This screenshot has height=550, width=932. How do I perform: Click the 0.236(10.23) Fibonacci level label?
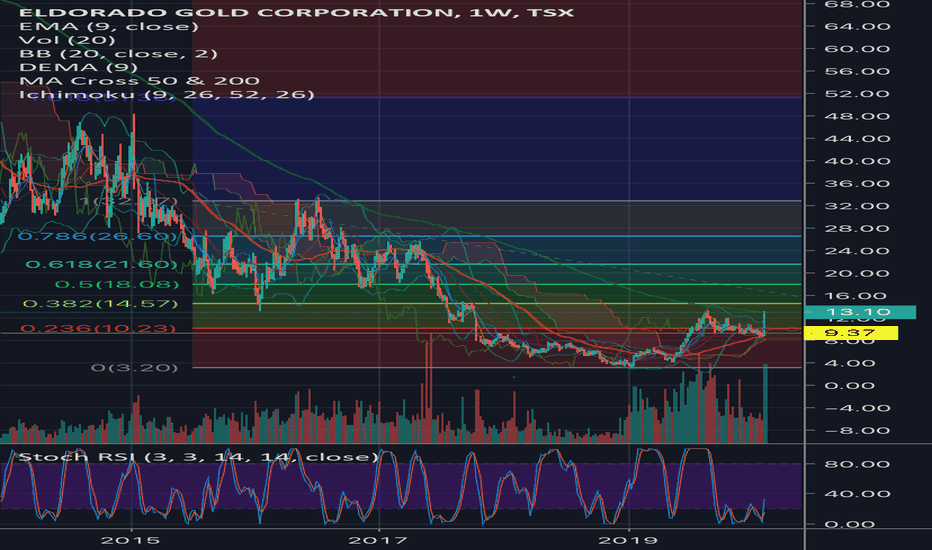tap(98, 328)
